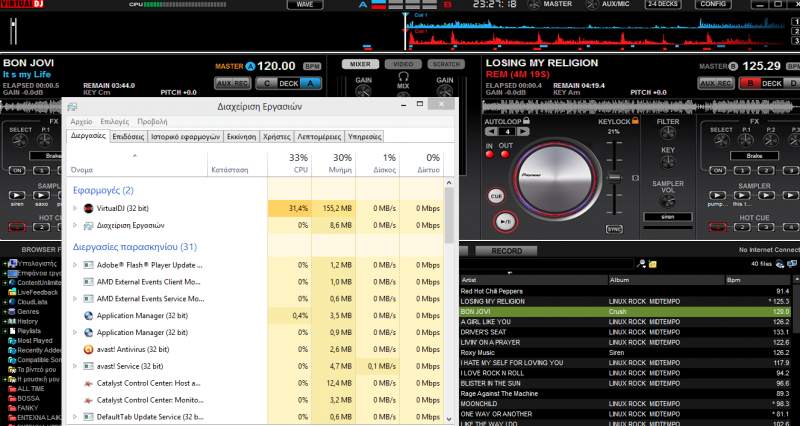Image resolution: width=800 pixels, height=426 pixels.
Task: Click the deck B jog wheel platter
Action: click(x=556, y=179)
